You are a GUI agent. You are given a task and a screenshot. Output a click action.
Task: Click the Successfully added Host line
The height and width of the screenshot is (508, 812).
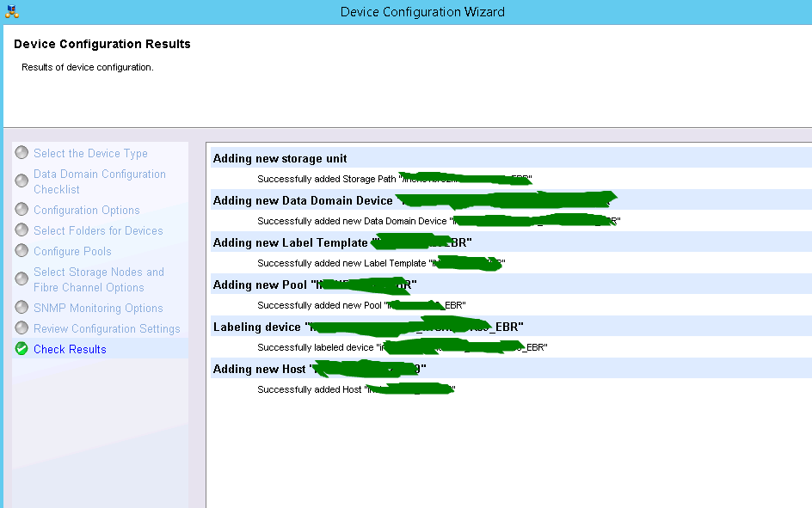356,389
